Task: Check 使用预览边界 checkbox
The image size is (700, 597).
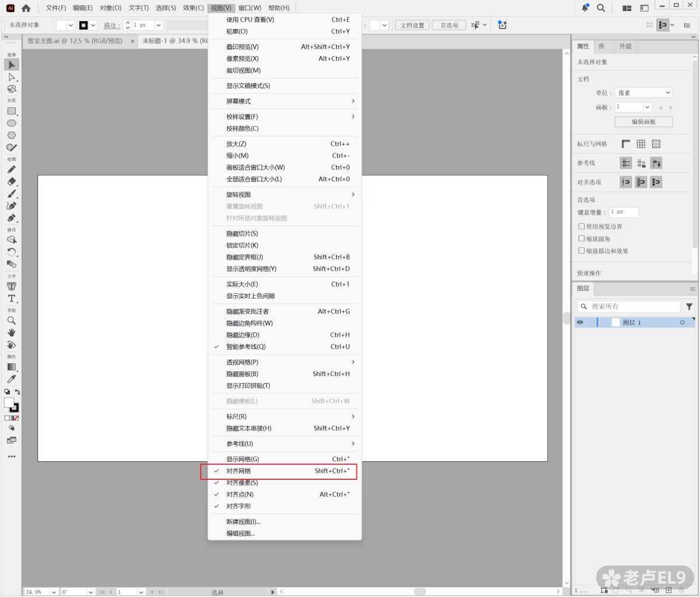Action: click(x=582, y=226)
